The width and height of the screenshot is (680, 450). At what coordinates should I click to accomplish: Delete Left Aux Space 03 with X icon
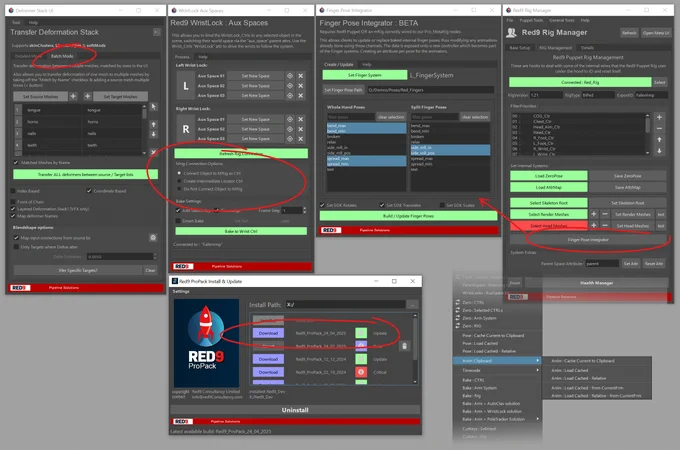click(301, 95)
